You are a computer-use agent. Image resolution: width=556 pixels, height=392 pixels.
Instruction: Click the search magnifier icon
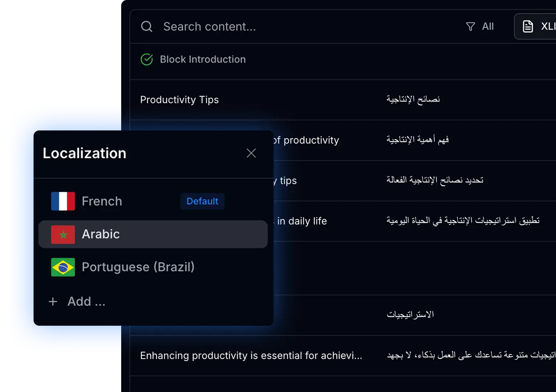coord(146,26)
